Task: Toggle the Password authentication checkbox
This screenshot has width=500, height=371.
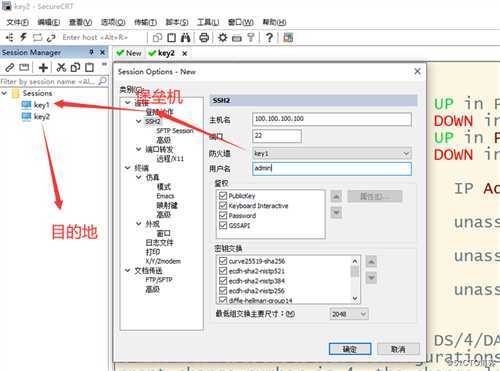Action: (223, 215)
